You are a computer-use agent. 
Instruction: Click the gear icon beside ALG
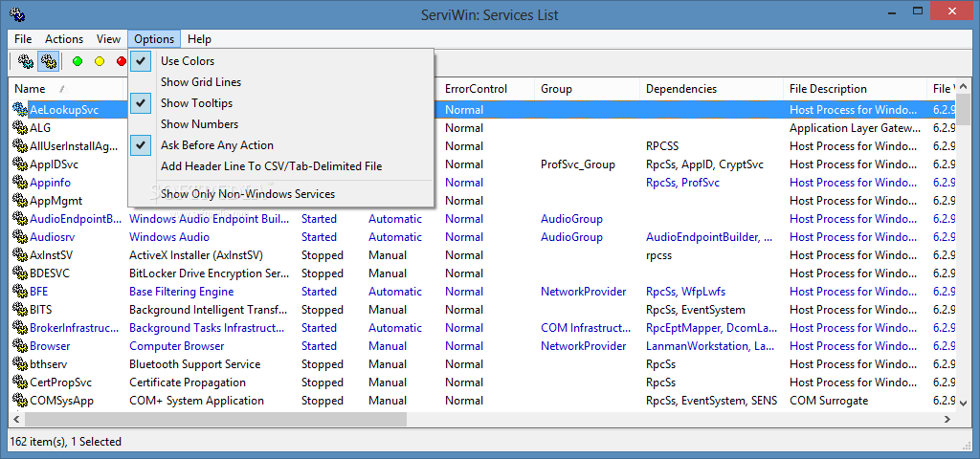20,128
